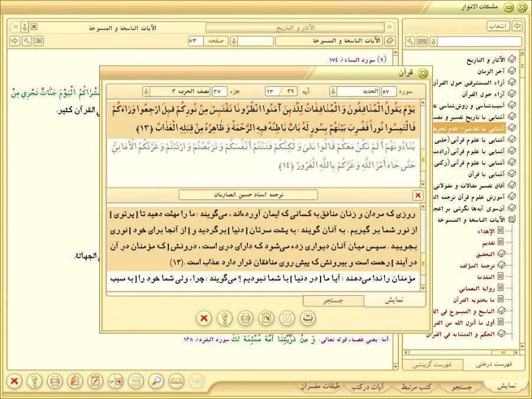532x399 pixels.
Task: Click the Quran verses pane vertical scrollbar
Action: tap(423, 144)
